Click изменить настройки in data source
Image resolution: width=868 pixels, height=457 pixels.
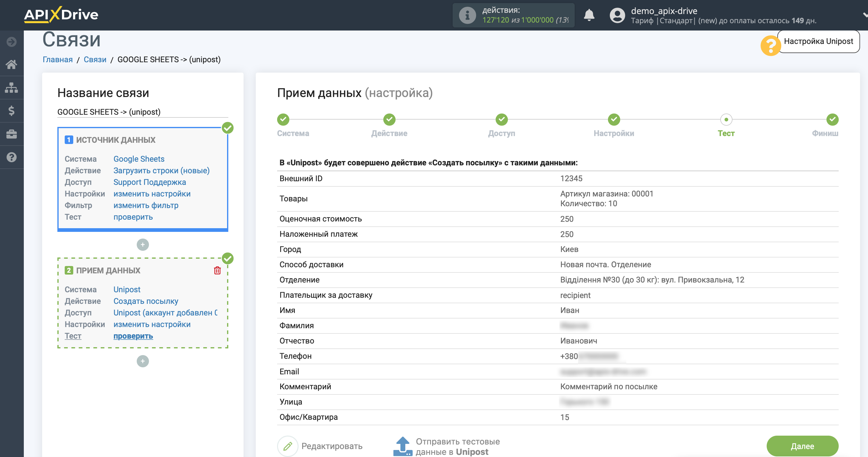(152, 194)
